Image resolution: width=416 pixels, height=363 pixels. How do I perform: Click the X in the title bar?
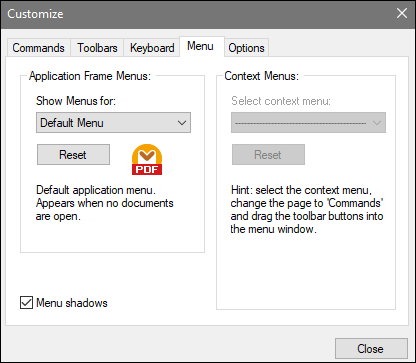click(402, 13)
